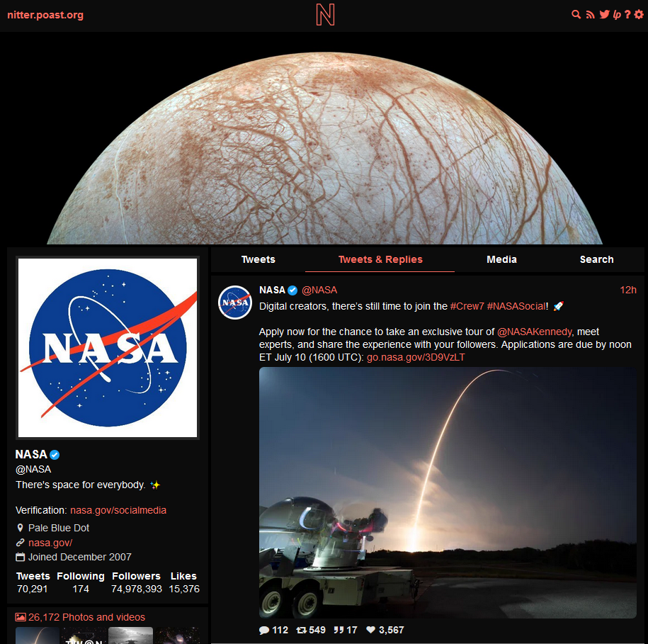
Task: Open the search icon in header
Action: [576, 15]
